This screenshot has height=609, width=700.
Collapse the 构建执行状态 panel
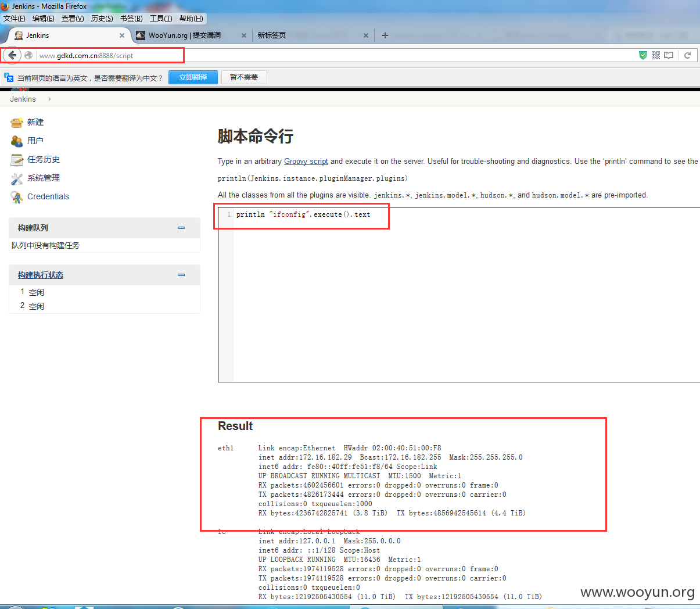[181, 275]
